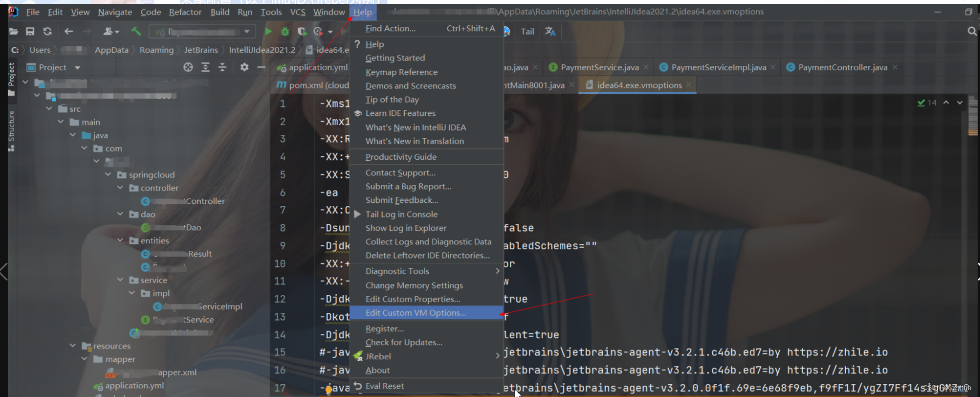This screenshot has width=980, height=397.
Task: Select the mapper folder in project tree
Action: coord(120,359)
